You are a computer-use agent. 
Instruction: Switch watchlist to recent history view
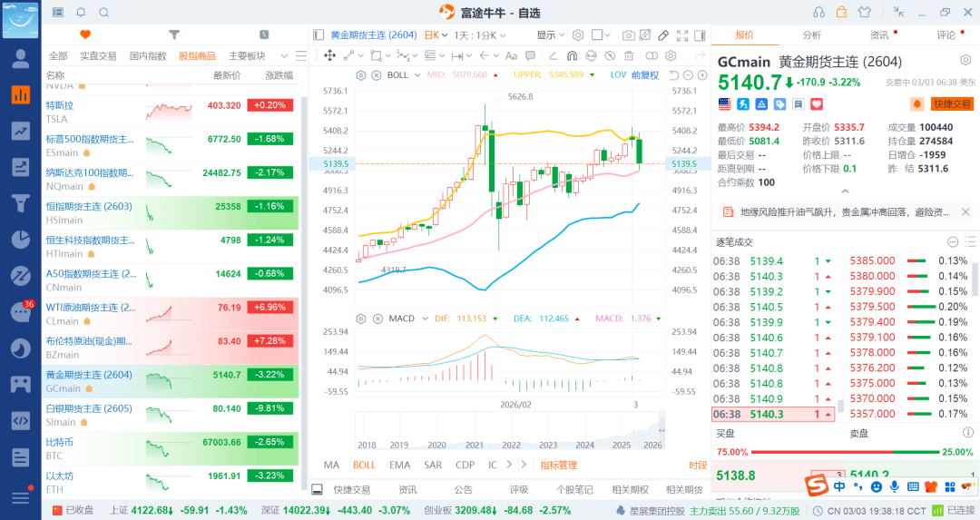click(264, 34)
